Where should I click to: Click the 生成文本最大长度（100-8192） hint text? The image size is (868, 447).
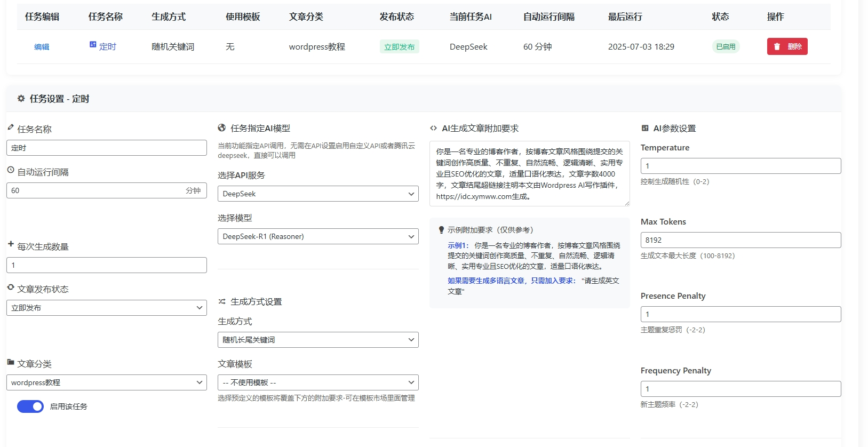(x=688, y=256)
